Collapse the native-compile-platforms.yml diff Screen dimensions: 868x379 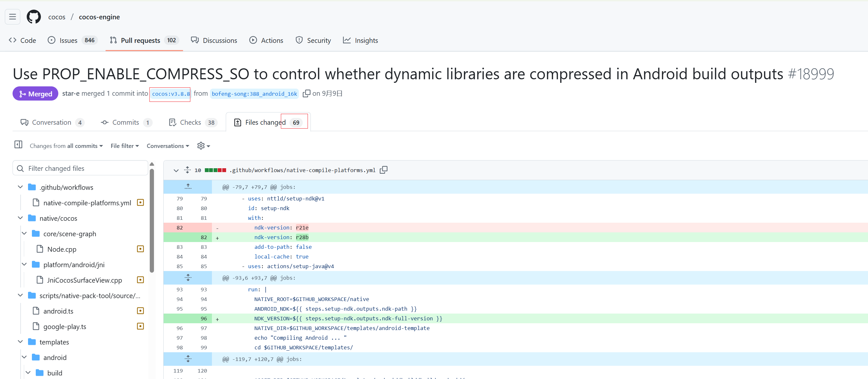click(x=176, y=170)
